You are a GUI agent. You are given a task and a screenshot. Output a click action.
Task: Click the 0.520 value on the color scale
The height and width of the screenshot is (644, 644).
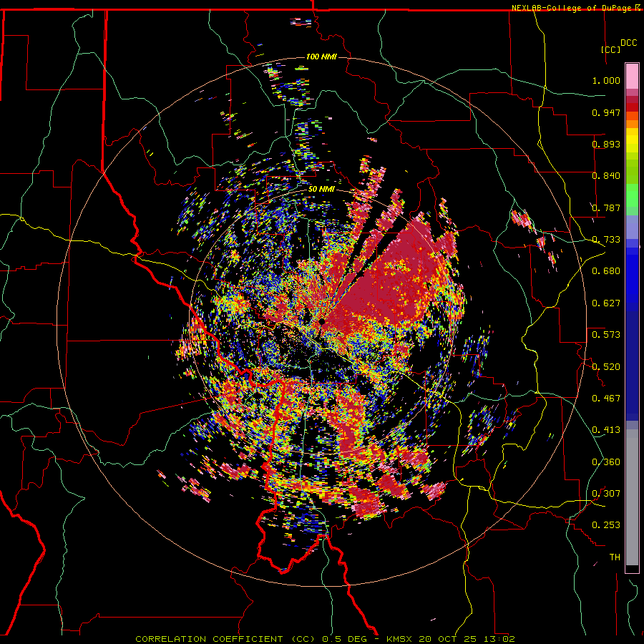coord(606,367)
